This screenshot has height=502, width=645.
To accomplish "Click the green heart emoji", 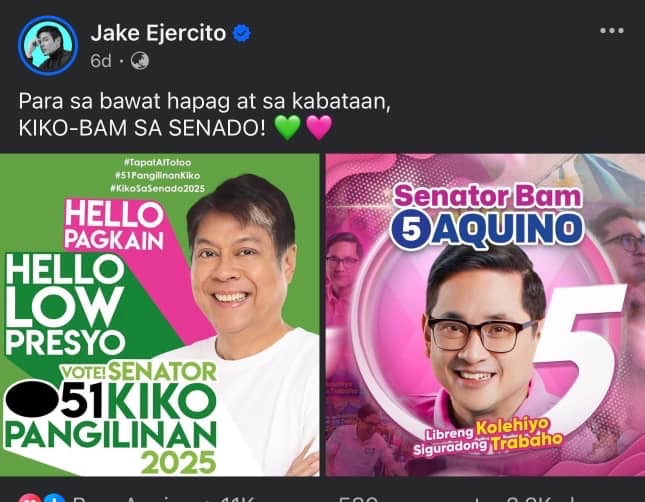I will click(x=288, y=127).
